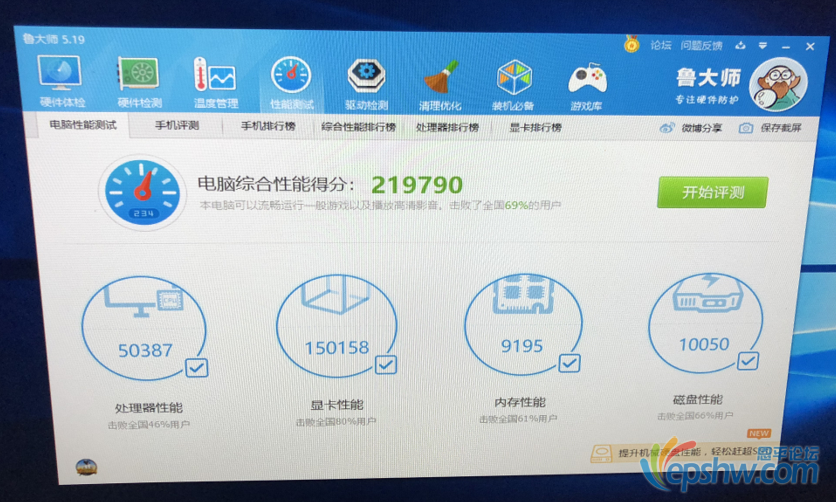This screenshot has height=502, width=836.
Task: Click the 击败全国61%用户 text
Action: pyautogui.click(x=518, y=419)
